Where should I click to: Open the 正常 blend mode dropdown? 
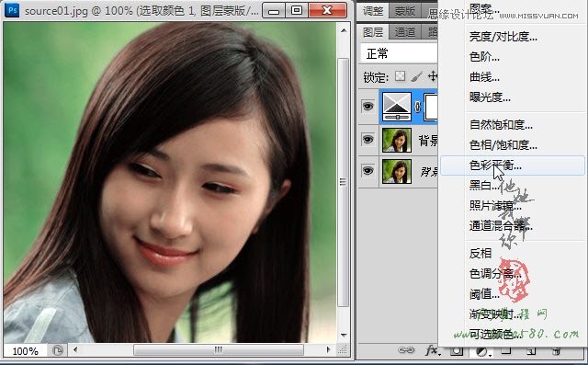click(399, 53)
